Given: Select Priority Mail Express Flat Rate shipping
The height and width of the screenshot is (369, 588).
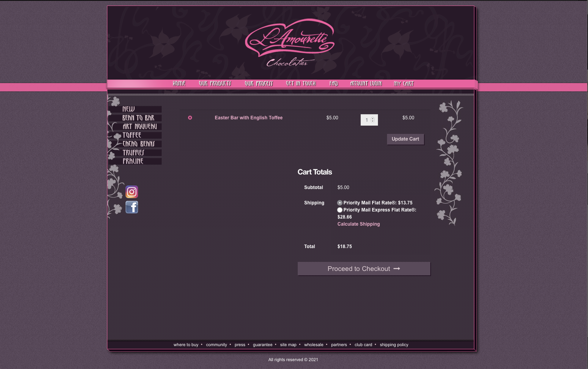Looking at the screenshot, I should click(x=340, y=210).
